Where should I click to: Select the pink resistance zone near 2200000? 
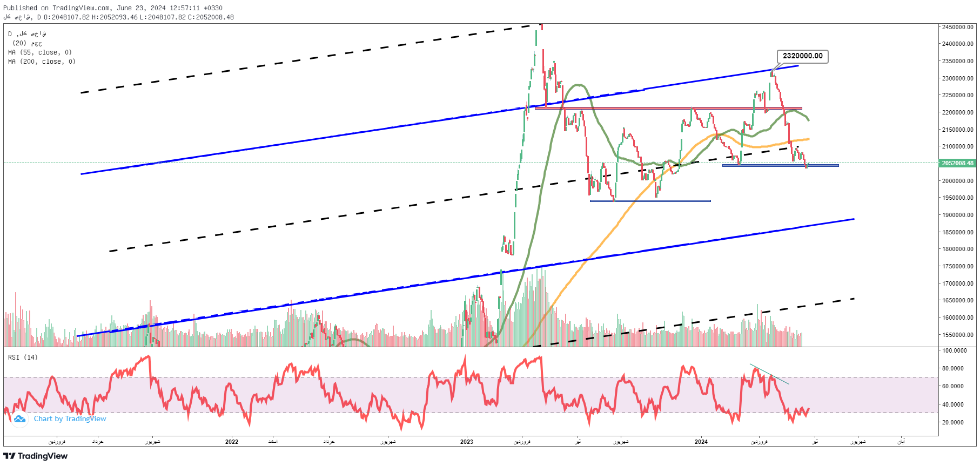[x=668, y=108]
